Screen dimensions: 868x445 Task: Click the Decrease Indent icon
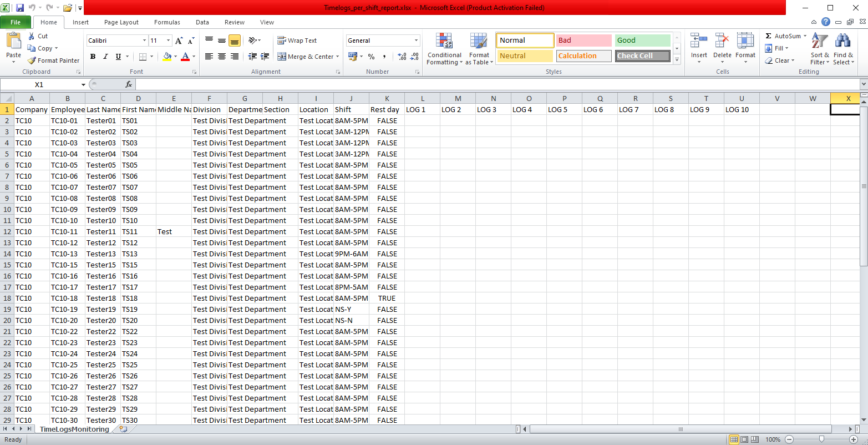click(x=253, y=57)
